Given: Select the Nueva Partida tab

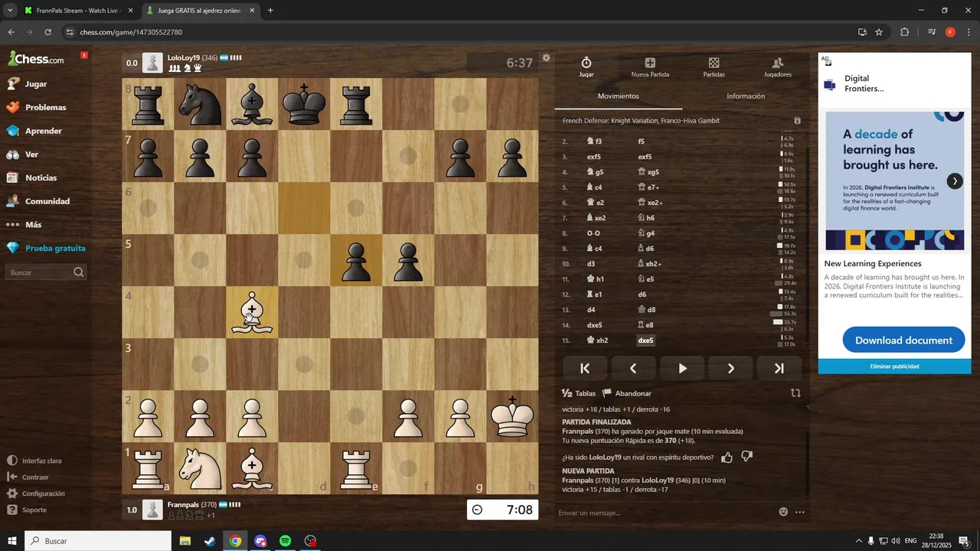Looking at the screenshot, I should click(650, 67).
